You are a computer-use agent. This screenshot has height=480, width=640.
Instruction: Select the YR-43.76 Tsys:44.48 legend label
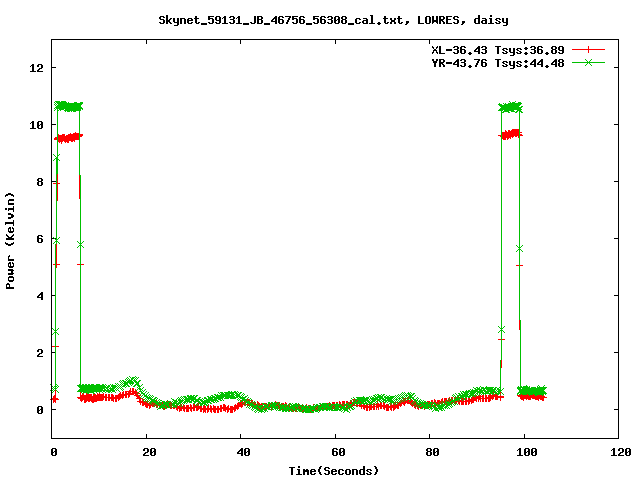point(498,63)
